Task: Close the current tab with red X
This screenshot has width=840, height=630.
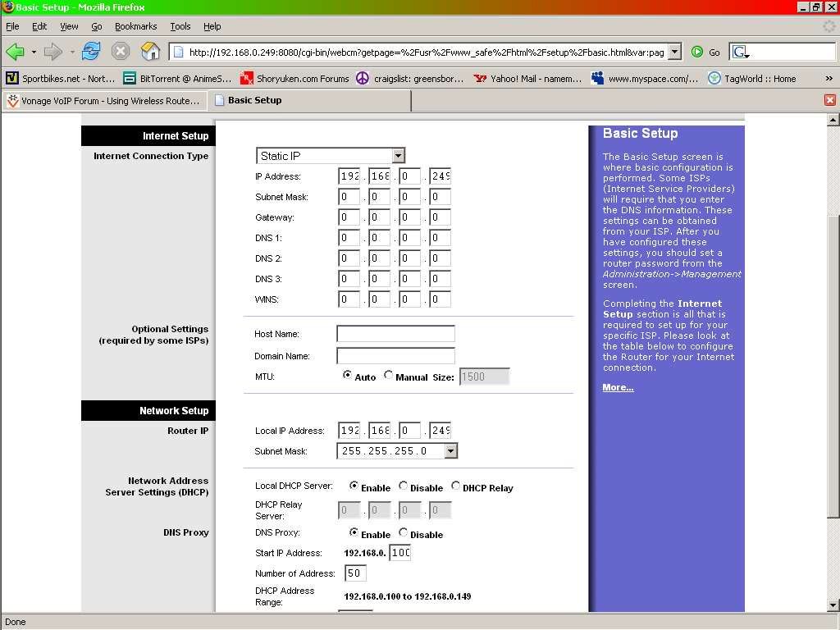Action: click(830, 100)
